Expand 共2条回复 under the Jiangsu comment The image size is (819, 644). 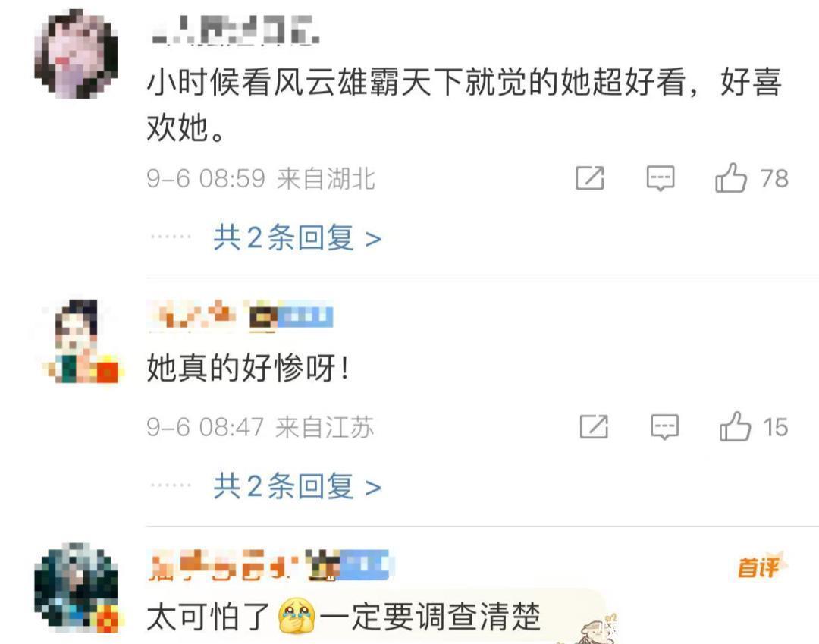(297, 487)
